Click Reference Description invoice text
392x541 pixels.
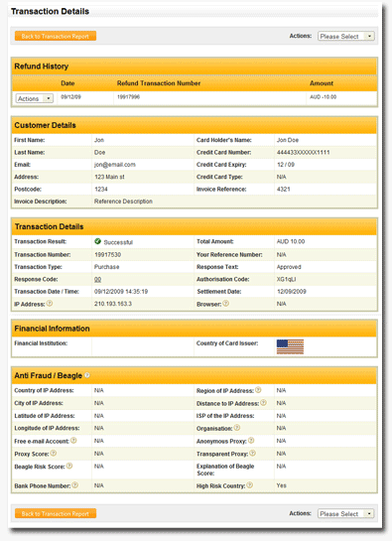123,202
